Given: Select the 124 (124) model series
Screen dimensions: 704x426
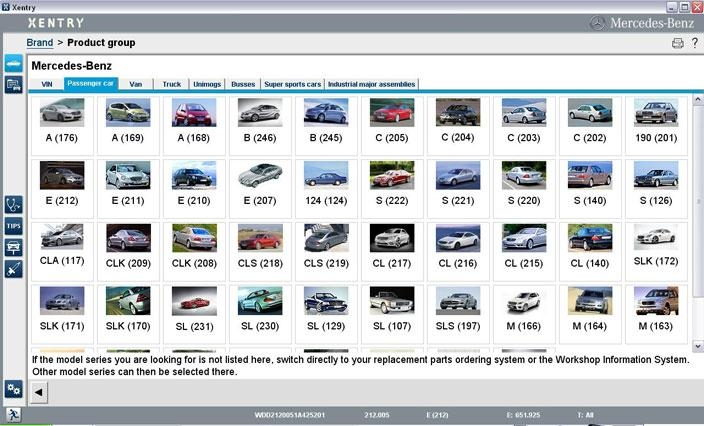Looking at the screenshot, I should 326,189.
